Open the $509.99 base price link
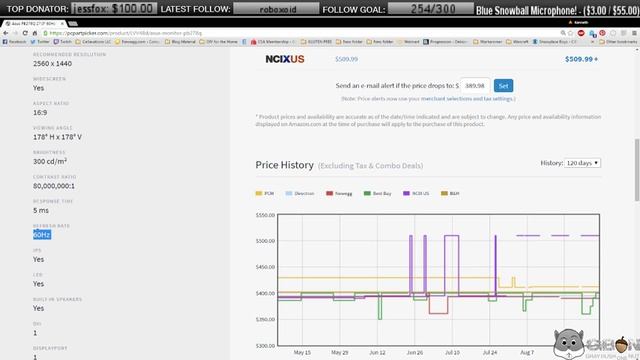This screenshot has height=360, width=640. point(347,59)
